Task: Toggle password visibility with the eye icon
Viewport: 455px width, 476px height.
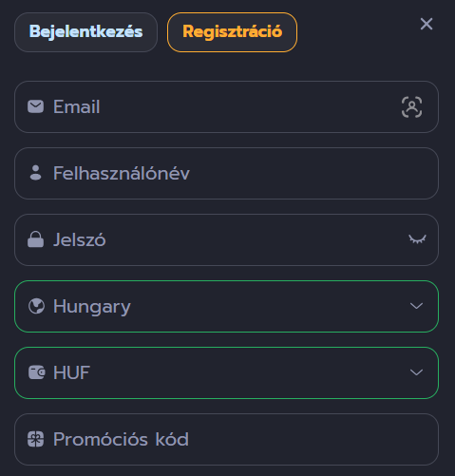Action: [417, 239]
